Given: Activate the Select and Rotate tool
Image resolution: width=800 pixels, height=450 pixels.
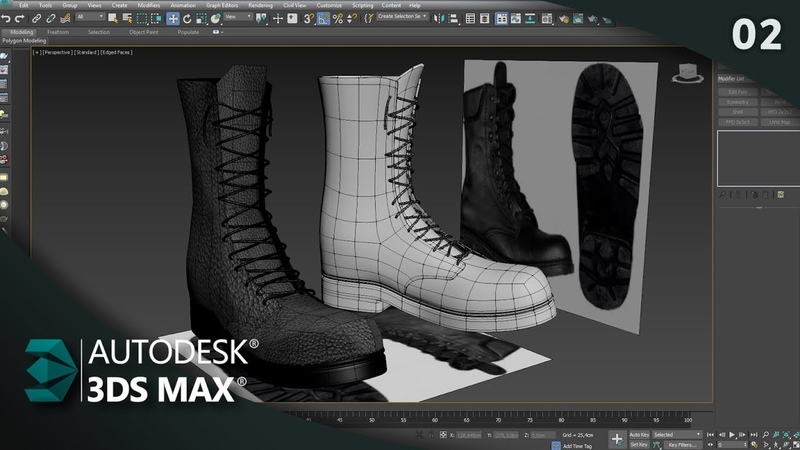Looking at the screenshot, I should [x=187, y=19].
